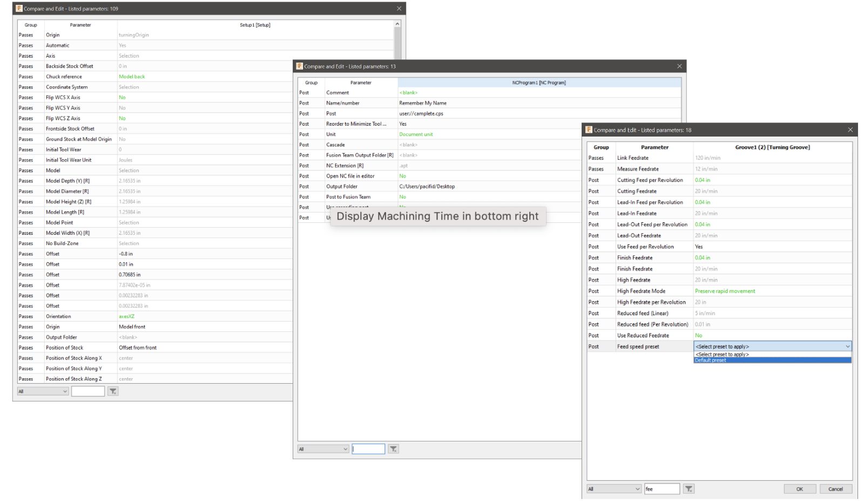
Task: Click the Fusion logo on NCProgram1 dialog title bar
Action: pyautogui.click(x=299, y=66)
